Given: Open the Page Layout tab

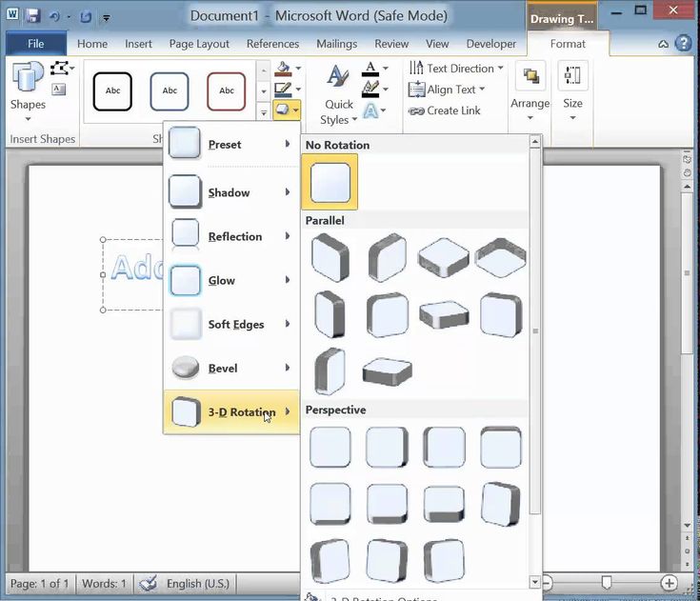Looking at the screenshot, I should [199, 44].
